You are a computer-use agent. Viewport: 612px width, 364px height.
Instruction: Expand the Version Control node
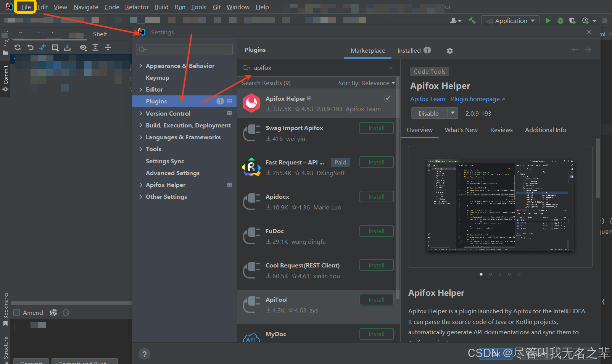(x=141, y=113)
